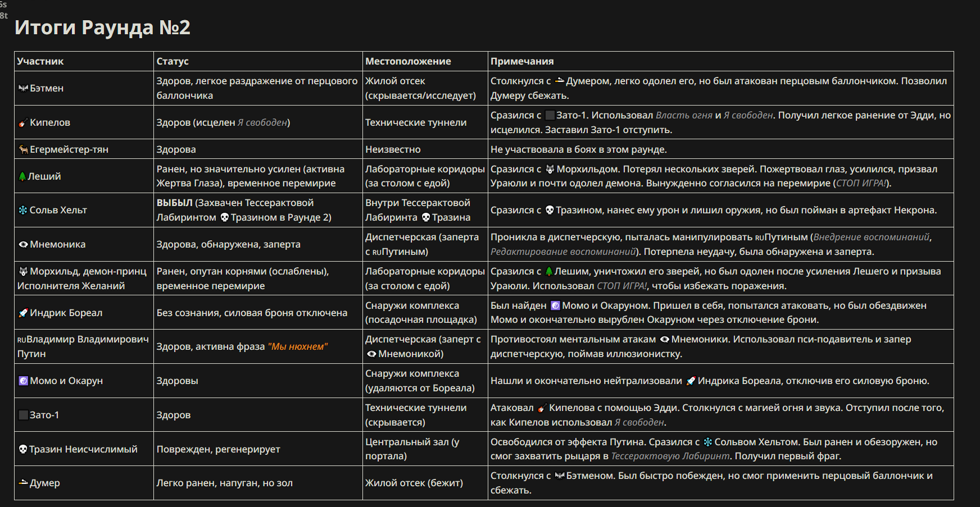Click the black square icon in Кипелов's notes

(x=550, y=116)
